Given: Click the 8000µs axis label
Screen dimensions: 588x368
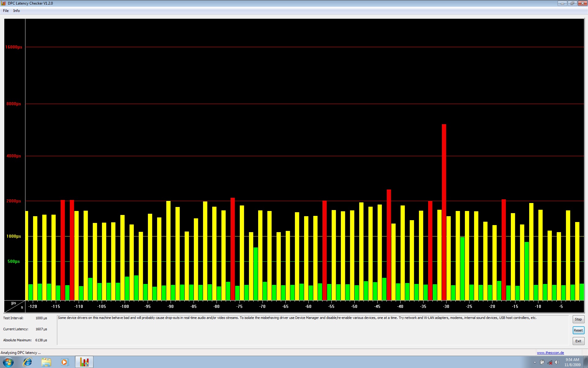Looking at the screenshot, I should click(14, 104).
